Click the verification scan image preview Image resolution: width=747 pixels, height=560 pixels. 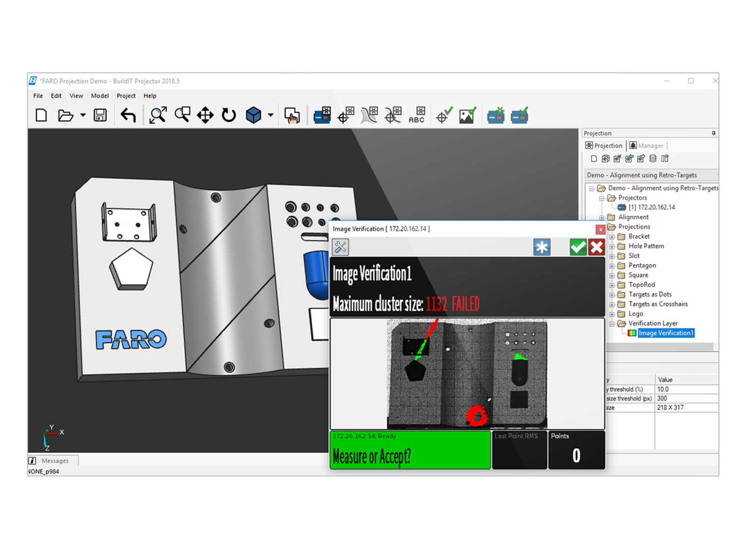(467, 374)
